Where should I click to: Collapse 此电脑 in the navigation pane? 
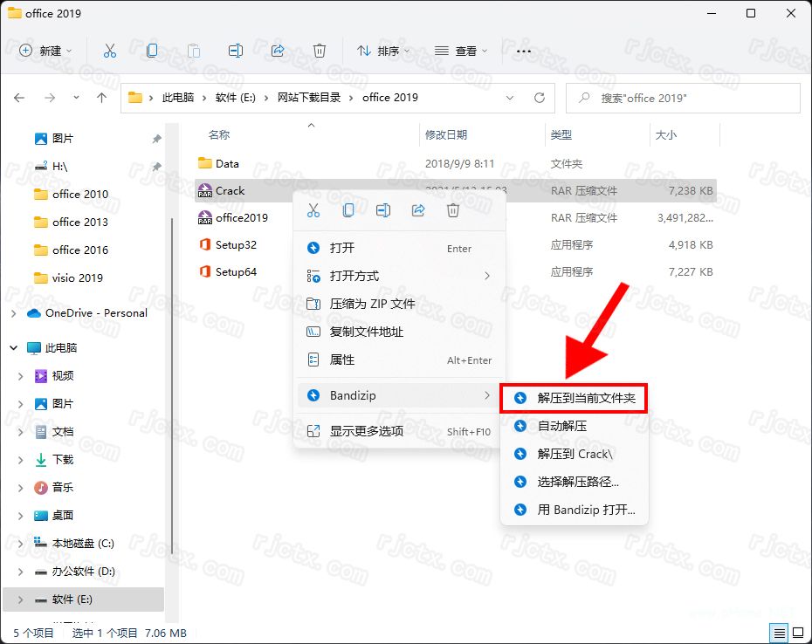(x=12, y=347)
